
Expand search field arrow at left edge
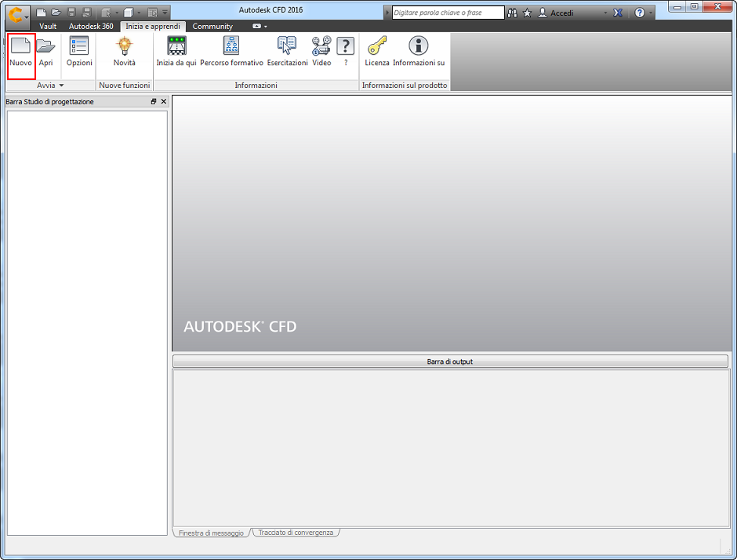pos(388,13)
